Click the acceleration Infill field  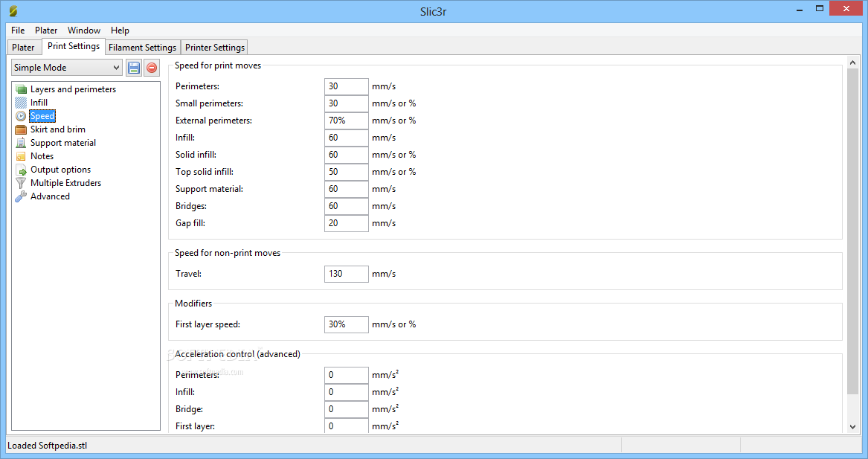[346, 393]
